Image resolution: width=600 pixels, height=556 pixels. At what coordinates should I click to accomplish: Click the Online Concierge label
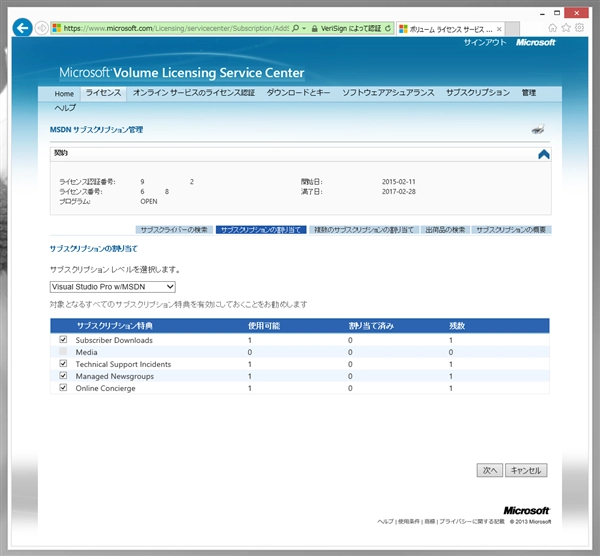[x=105, y=388]
